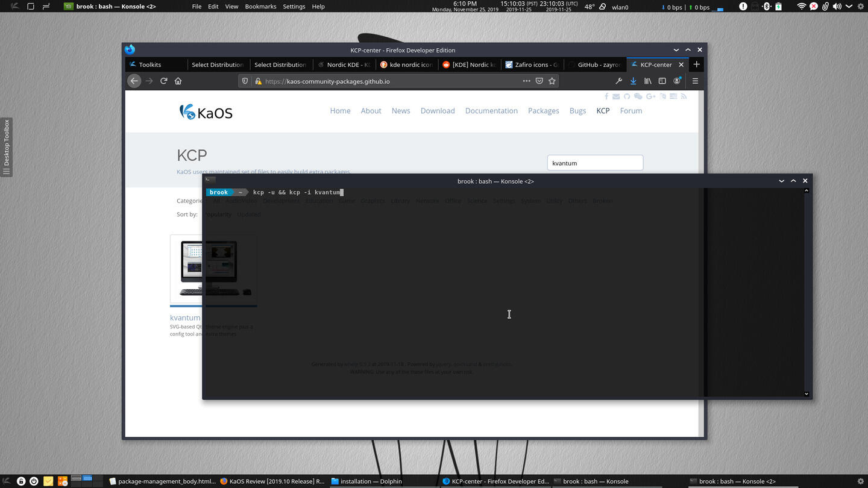The width and height of the screenshot is (868, 488).
Task: Open Firefox developer tools wrench
Action: pos(618,81)
